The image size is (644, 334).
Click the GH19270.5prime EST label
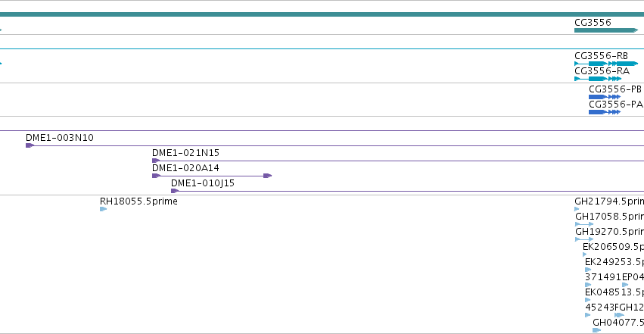[x=609, y=231]
